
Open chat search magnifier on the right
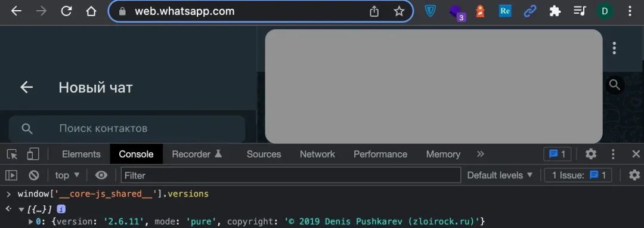[x=614, y=85]
